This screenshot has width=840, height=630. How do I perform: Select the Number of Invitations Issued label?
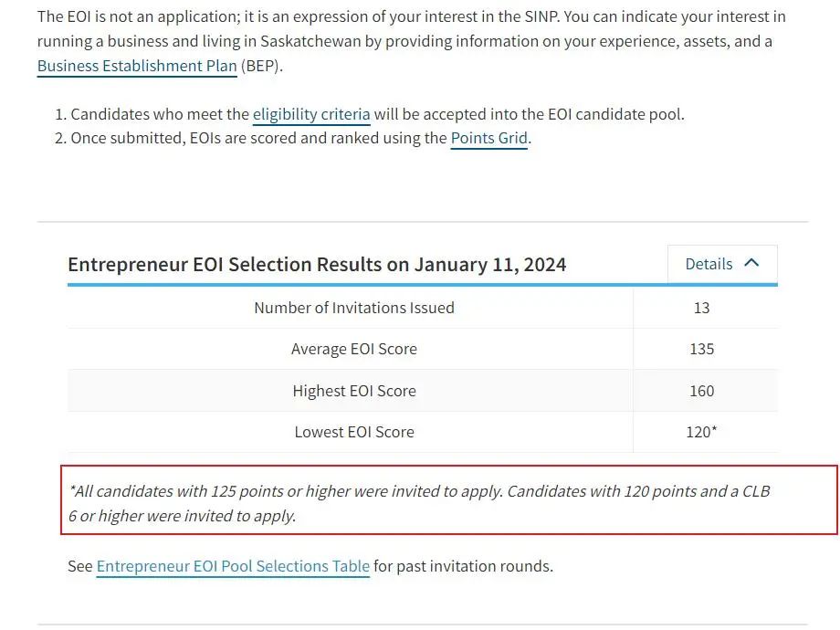coord(354,308)
